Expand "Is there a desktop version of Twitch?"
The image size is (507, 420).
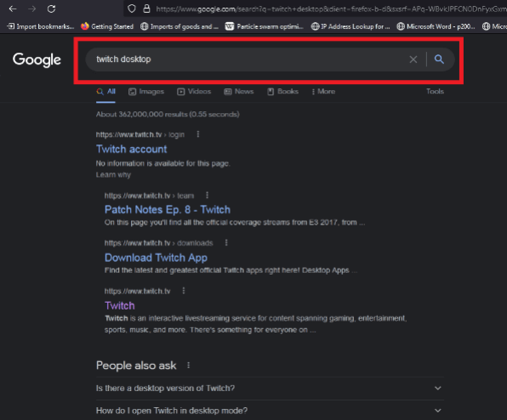click(270, 388)
